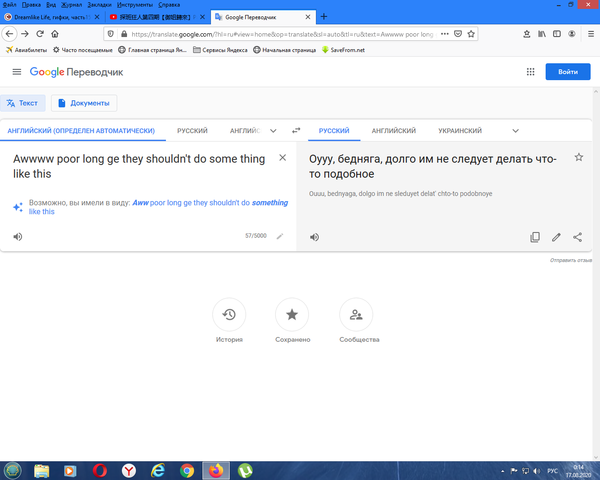The height and width of the screenshot is (480, 600).
Task: Open the SaveFrom.net bookmark
Action: pos(343,50)
